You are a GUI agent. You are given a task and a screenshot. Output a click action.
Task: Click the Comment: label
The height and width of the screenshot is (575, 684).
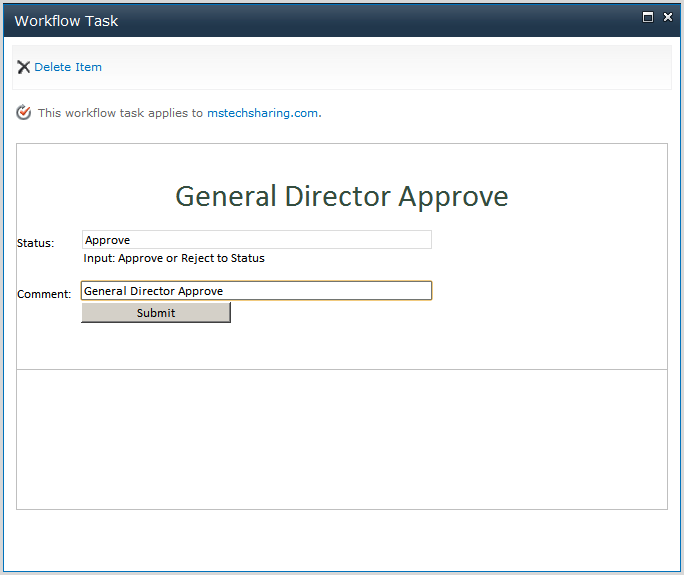(44, 294)
